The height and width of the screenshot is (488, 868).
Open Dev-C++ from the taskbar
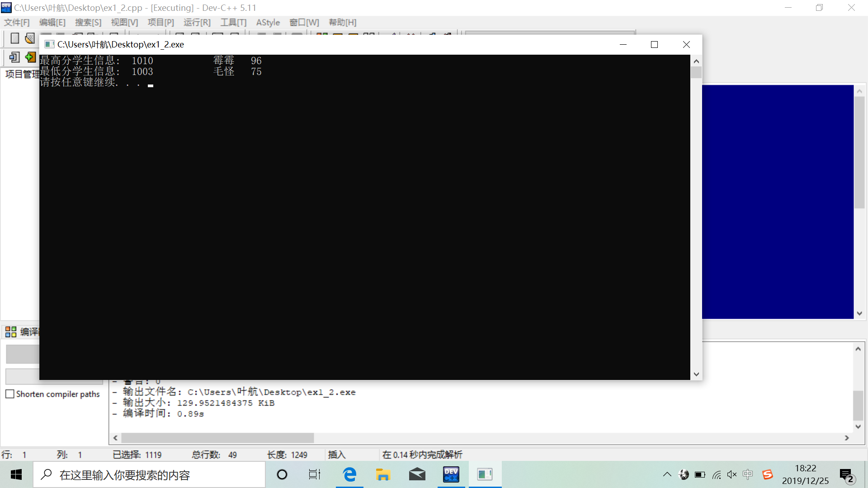(451, 474)
